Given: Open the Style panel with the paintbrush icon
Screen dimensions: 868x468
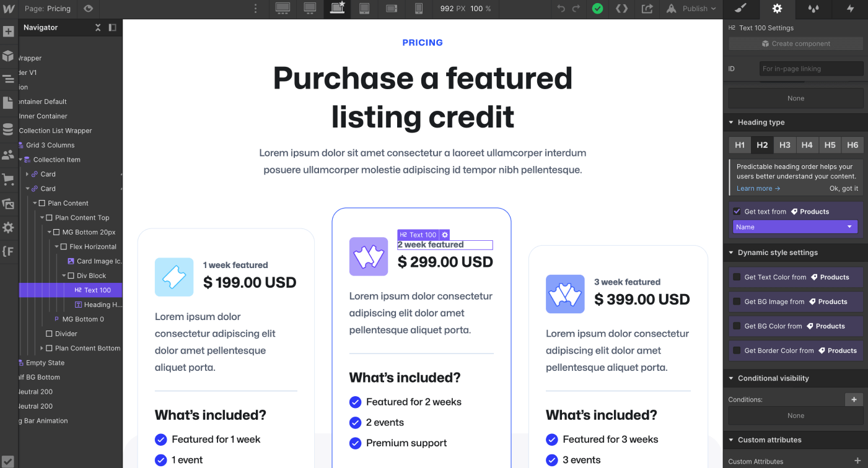Looking at the screenshot, I should [741, 9].
